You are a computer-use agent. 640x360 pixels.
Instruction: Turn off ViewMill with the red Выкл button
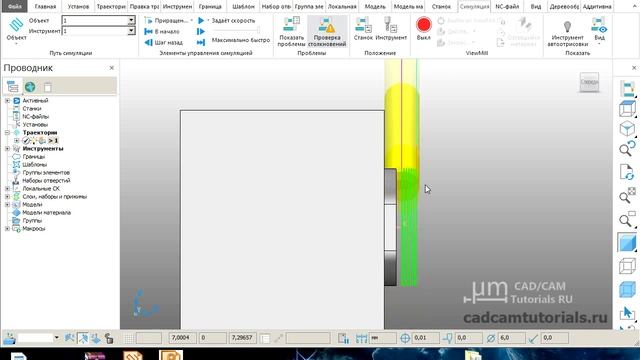424,29
